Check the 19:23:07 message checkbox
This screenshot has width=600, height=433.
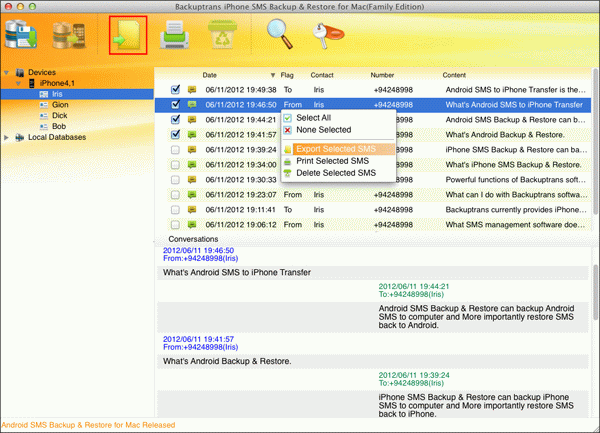[x=175, y=194]
